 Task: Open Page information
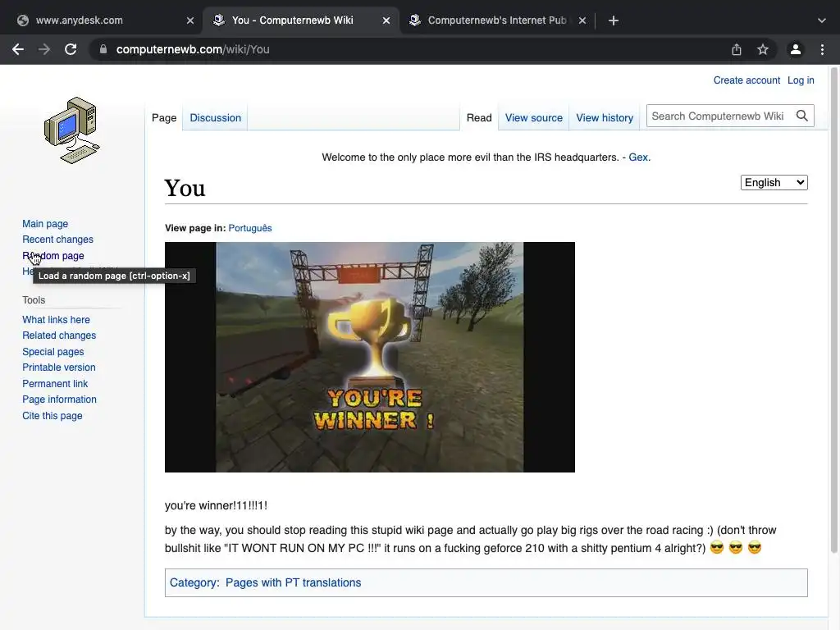(59, 399)
